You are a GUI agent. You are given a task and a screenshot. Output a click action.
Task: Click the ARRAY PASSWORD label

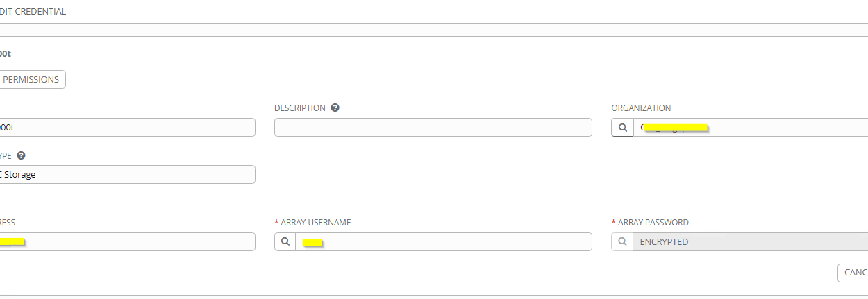pyautogui.click(x=653, y=223)
